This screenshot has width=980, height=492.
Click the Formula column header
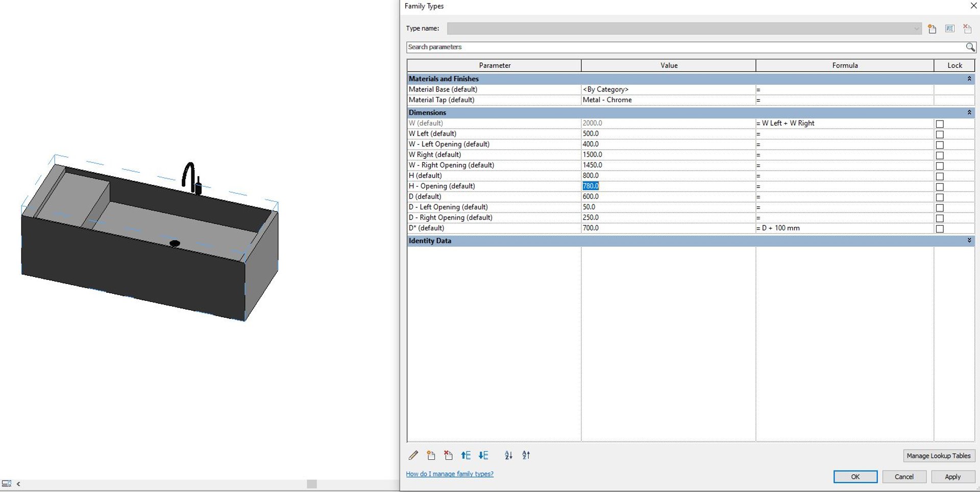[x=845, y=65]
